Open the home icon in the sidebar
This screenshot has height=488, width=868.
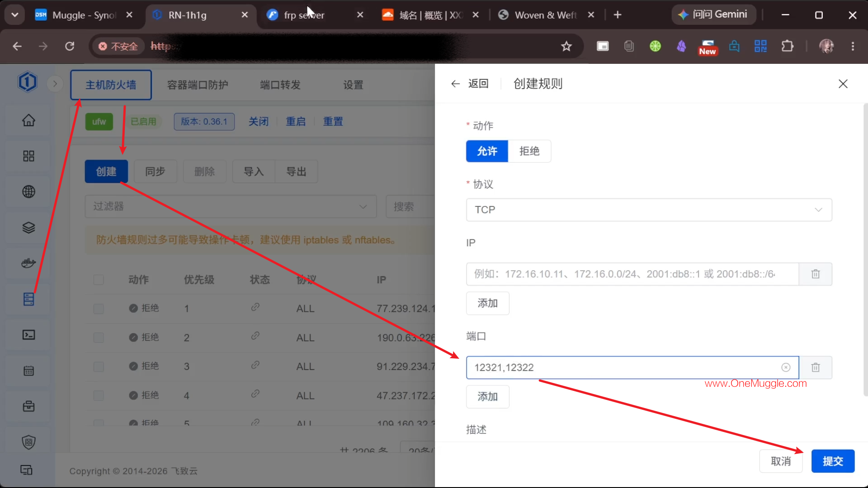[x=28, y=120]
